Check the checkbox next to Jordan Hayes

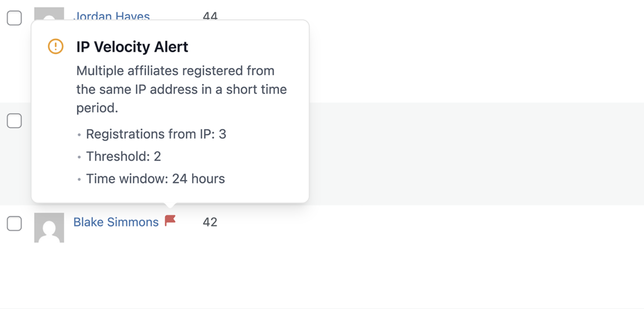pos(15,17)
